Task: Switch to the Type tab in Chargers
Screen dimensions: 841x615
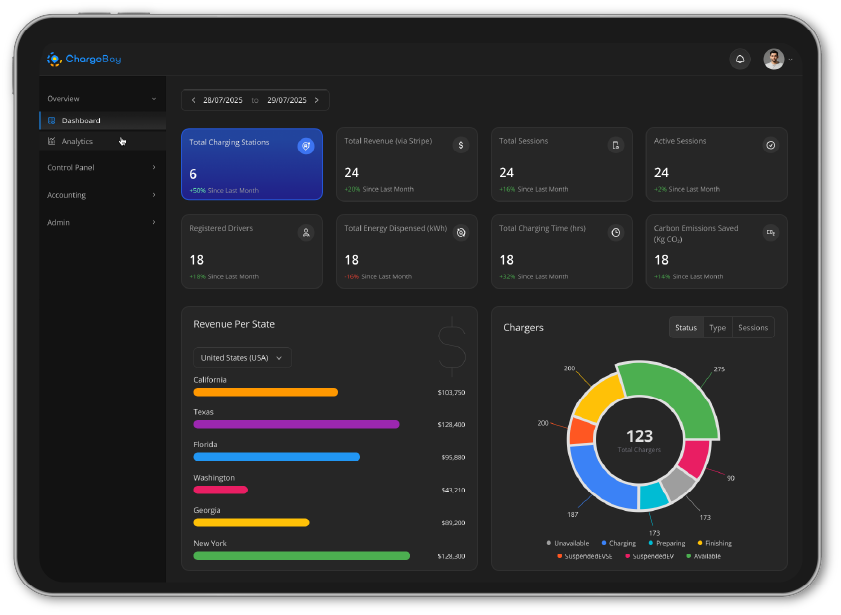Action: [x=717, y=327]
